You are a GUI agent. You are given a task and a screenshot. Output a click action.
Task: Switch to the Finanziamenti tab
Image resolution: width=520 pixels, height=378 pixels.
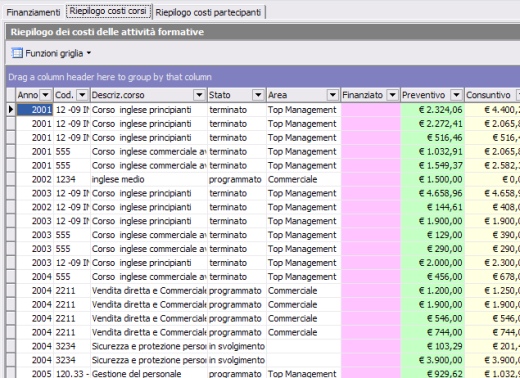point(33,12)
